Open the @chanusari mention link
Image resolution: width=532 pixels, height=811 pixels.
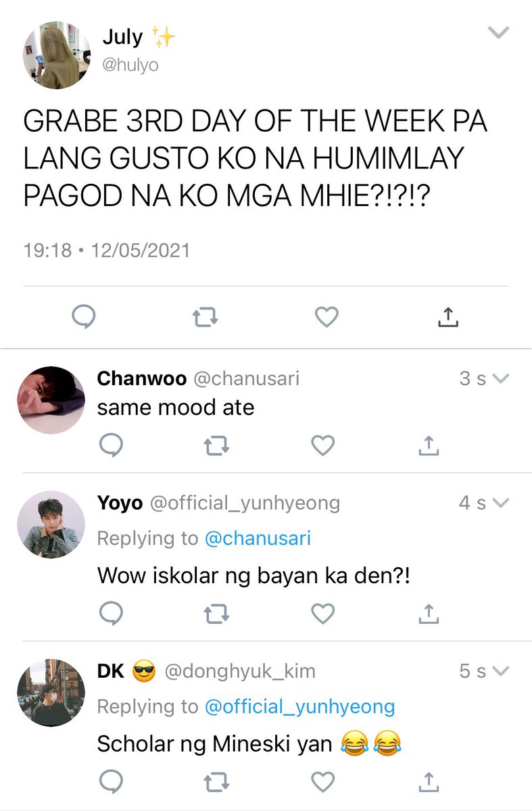pos(256,539)
